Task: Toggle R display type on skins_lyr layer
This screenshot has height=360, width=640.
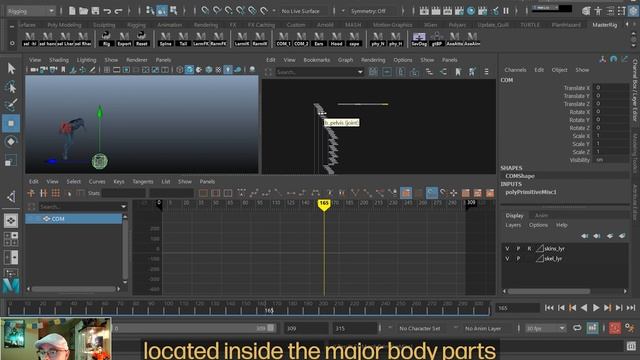Action: pos(529,249)
